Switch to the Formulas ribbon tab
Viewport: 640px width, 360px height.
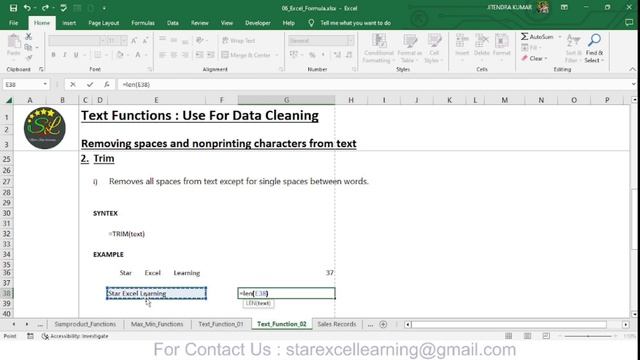pos(143,23)
